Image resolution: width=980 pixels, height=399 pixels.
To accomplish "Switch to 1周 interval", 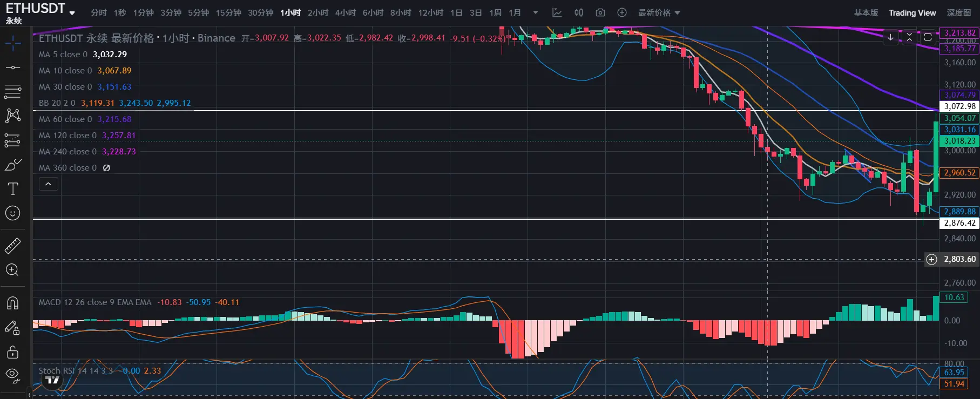I will pyautogui.click(x=496, y=12).
